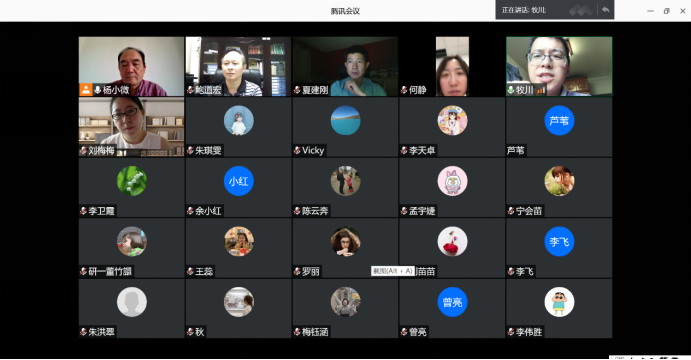
Task: Click 秋's avatar photo
Action: tap(238, 302)
